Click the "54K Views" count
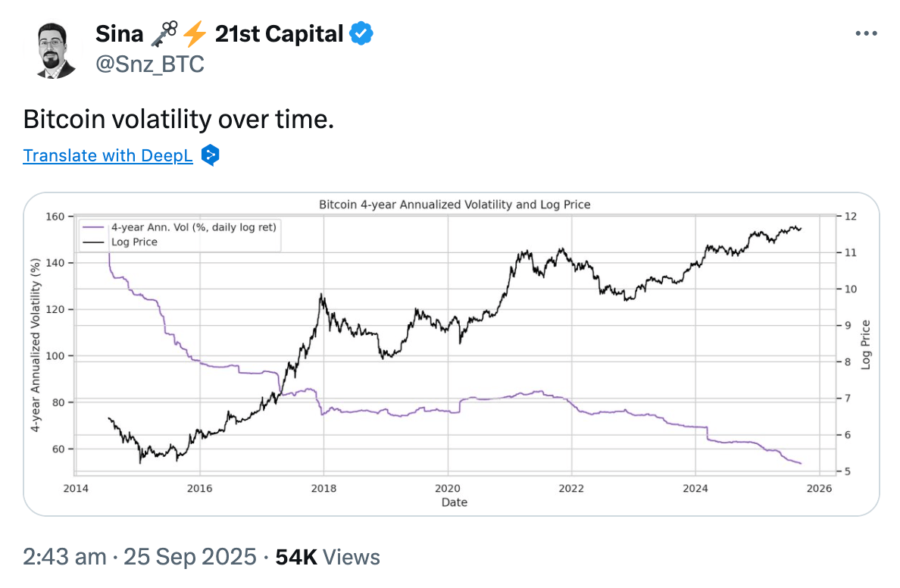Viewport: 900px width, 588px height. tap(327, 558)
